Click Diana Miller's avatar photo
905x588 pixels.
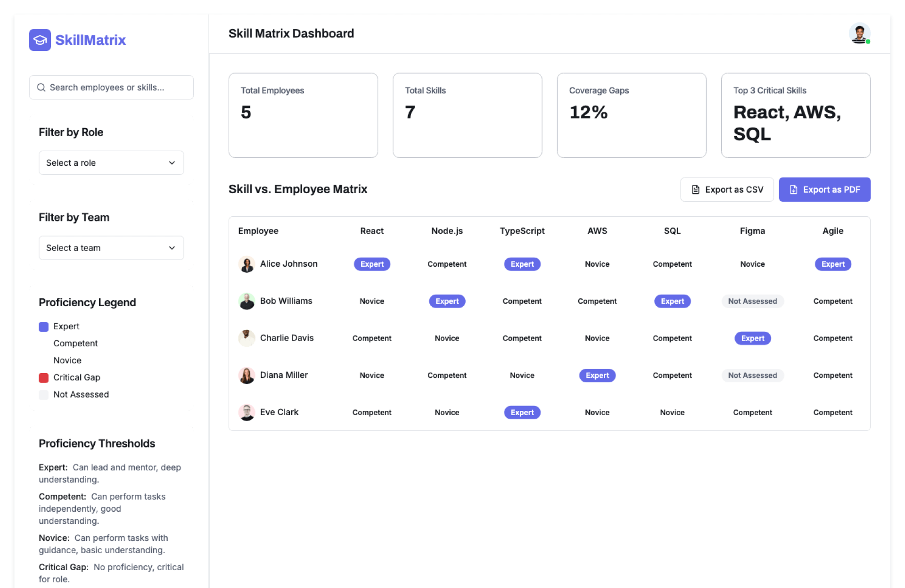246,376
